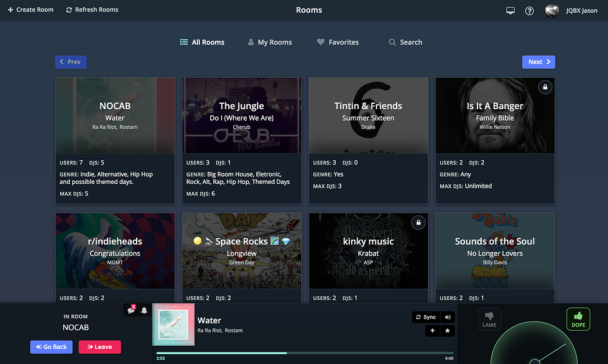Screen dimensions: 608x364
Task: Toggle the volume speaker icon
Action: point(448,317)
